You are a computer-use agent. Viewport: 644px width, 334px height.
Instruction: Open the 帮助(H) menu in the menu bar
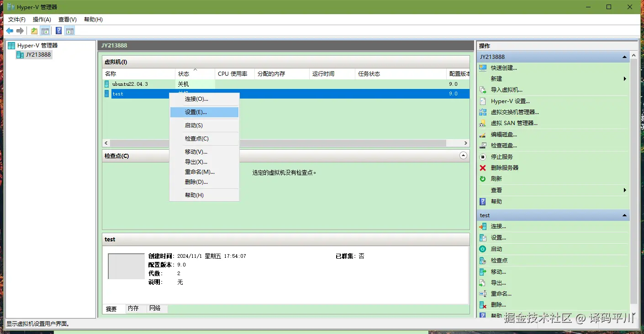(93, 19)
